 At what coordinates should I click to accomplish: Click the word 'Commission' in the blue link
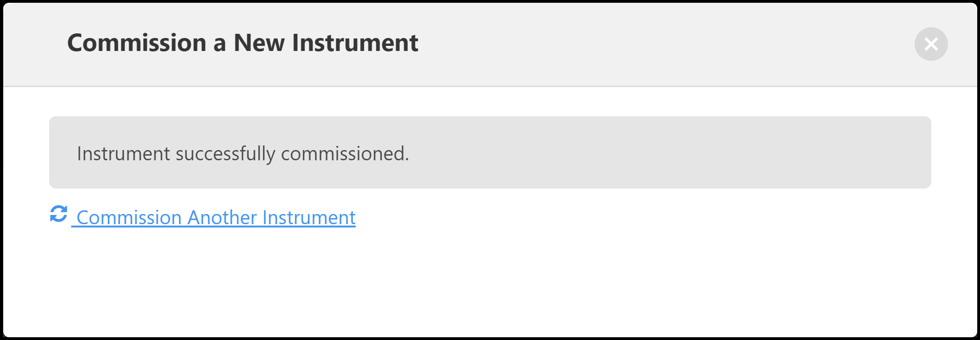(x=129, y=218)
